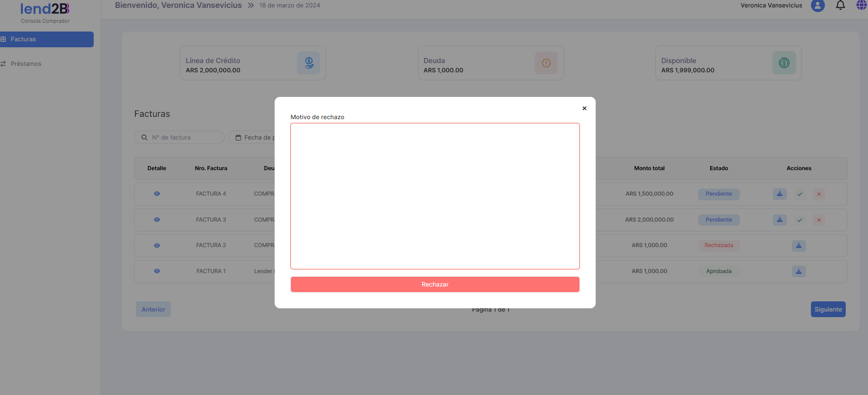Screen dimensions: 868x395
Task: Reject FACTURA 3 using the red X
Action: tap(819, 220)
